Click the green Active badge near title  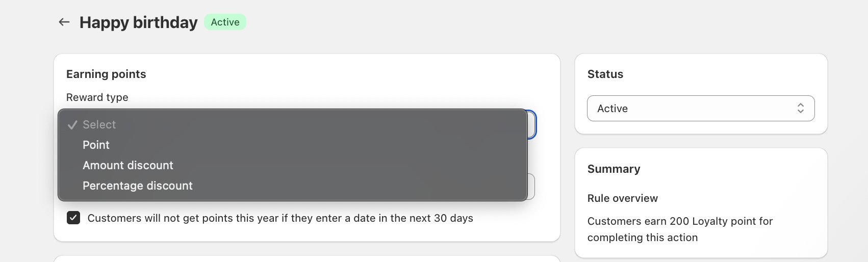coord(225,22)
